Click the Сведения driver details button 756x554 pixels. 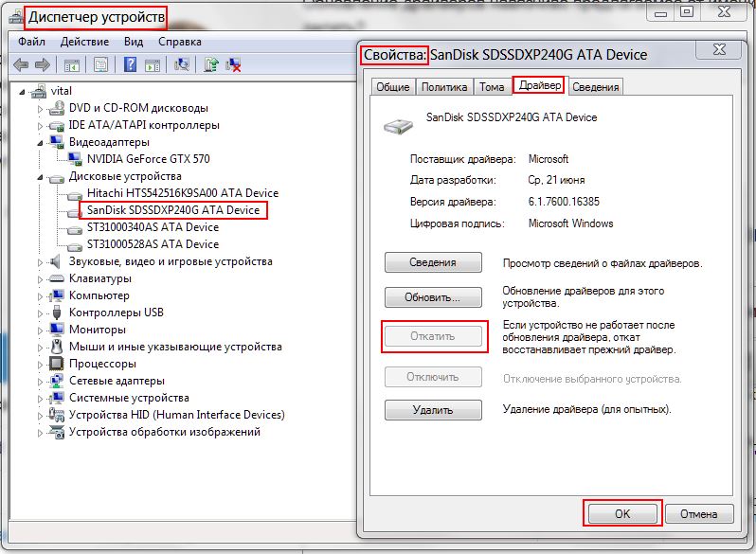point(433,262)
